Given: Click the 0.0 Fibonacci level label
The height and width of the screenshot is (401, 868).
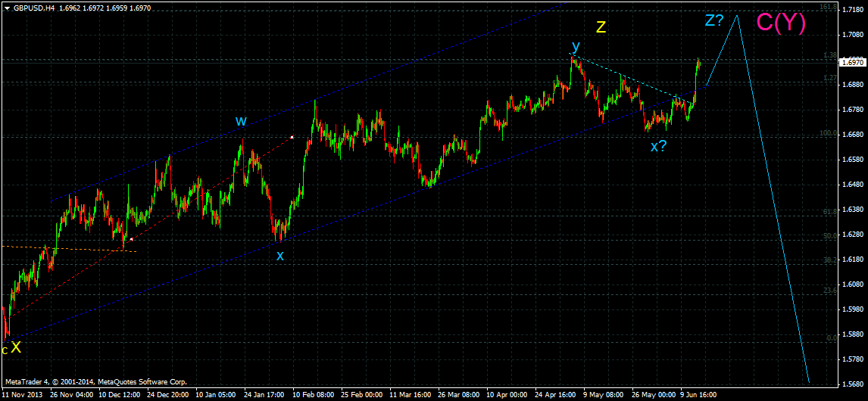Looking at the screenshot, I should coord(832,337).
